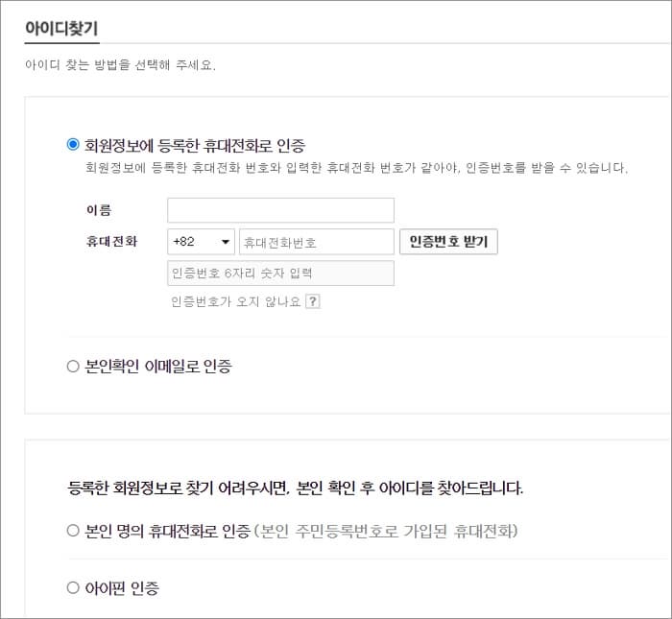Click the question mark help icon
This screenshot has width=672, height=619.
click(x=313, y=301)
